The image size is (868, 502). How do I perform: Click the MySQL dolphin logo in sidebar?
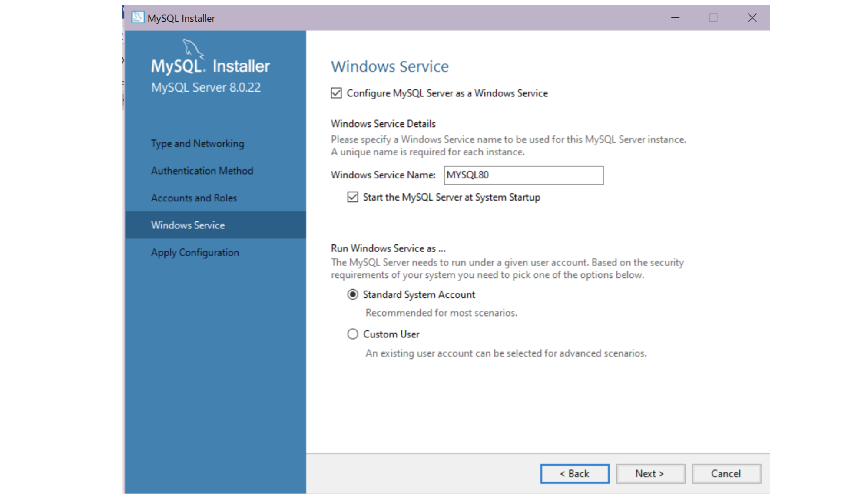[x=193, y=49]
